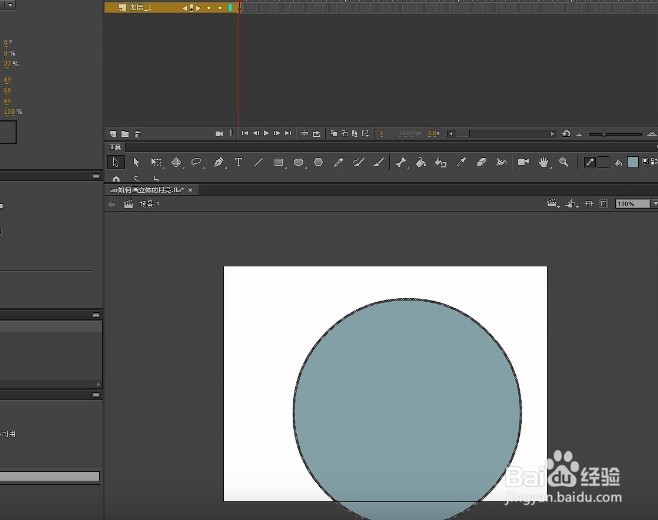Toggle onion skin outlines button
Screen dimensions: 658x520
345,133
